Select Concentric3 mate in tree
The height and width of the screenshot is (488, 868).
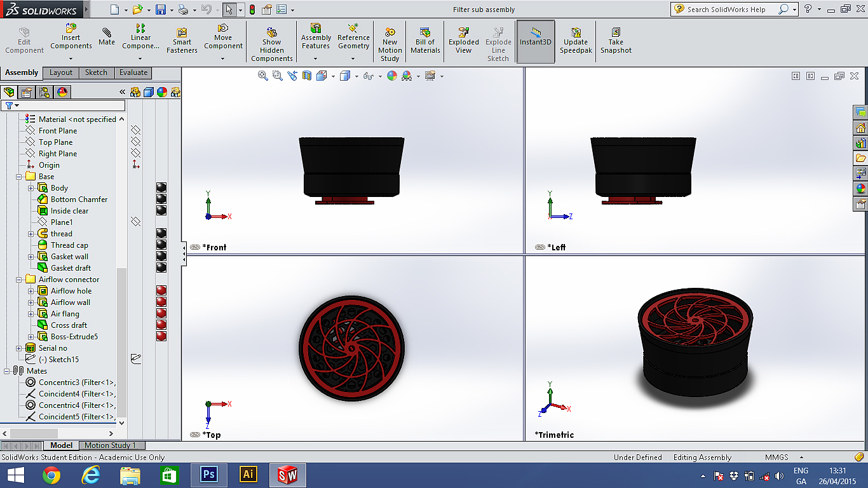pos(76,383)
